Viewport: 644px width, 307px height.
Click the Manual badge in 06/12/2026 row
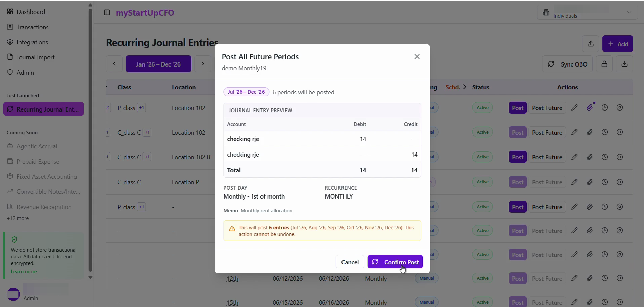point(427,278)
